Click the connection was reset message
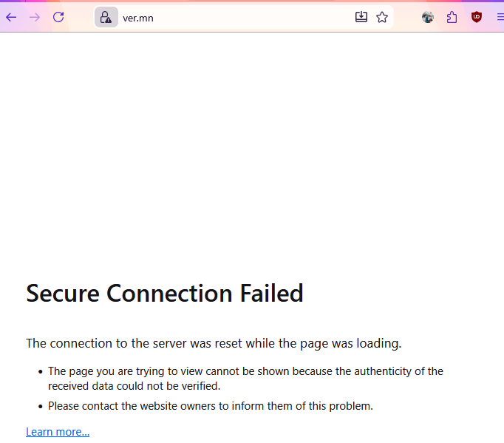 [214, 343]
